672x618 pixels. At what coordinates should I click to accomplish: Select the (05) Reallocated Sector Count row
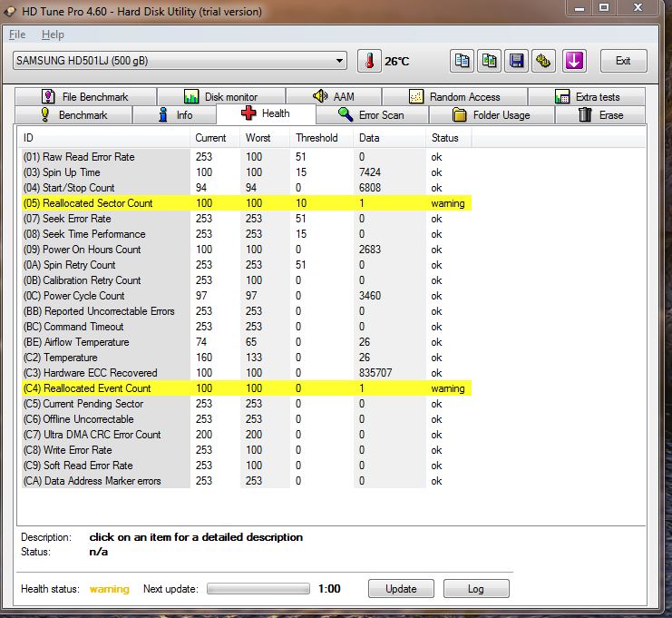coord(247,203)
